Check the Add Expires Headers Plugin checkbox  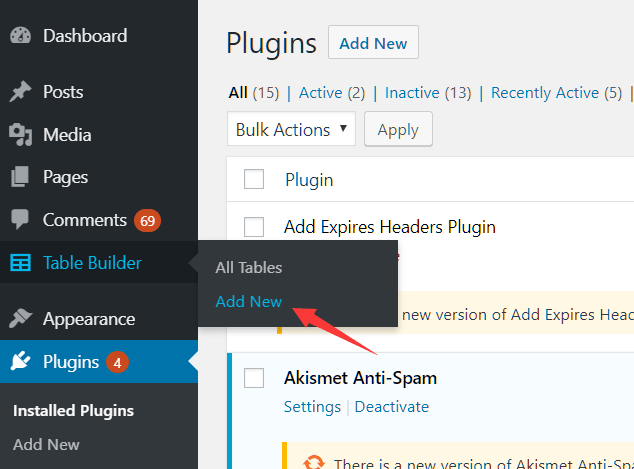tap(254, 227)
